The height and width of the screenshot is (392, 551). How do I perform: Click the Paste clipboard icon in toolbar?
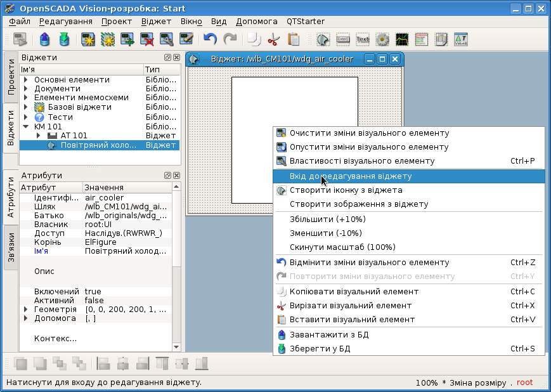coord(293,39)
